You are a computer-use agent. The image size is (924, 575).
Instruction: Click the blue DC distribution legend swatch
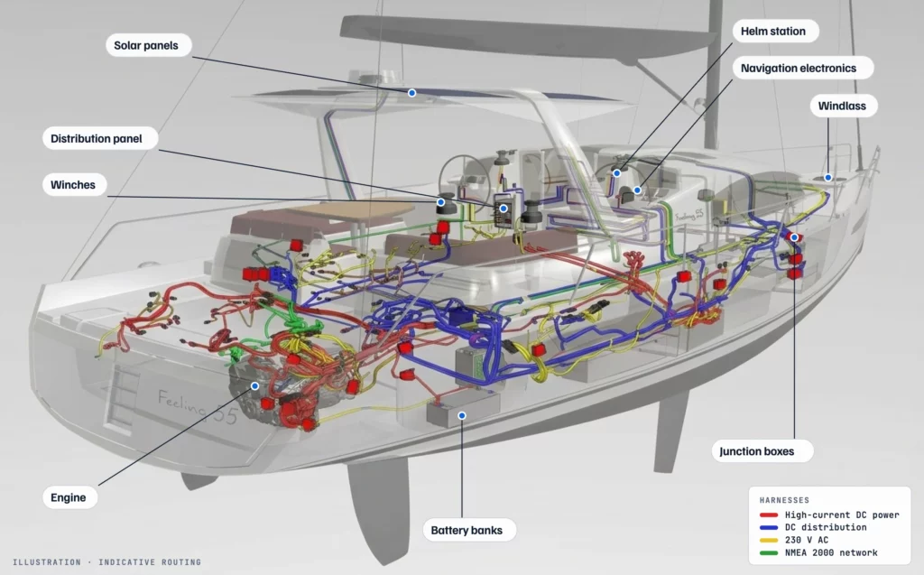pos(769,527)
